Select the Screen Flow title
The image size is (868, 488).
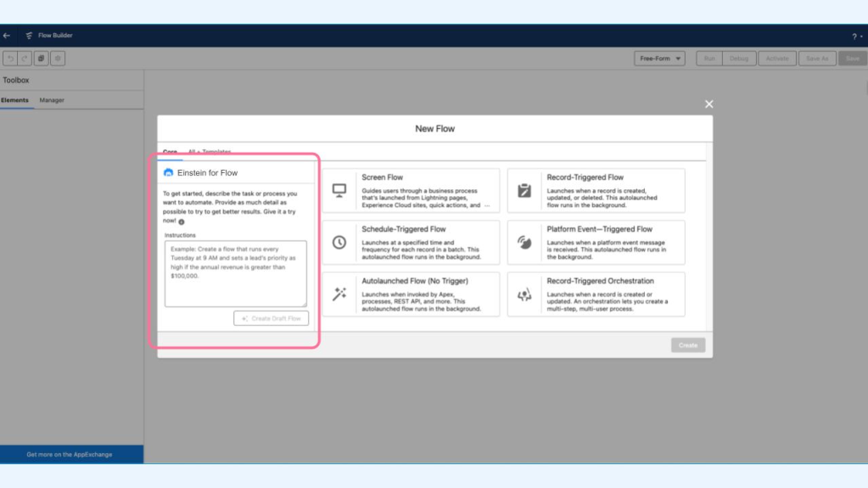382,177
